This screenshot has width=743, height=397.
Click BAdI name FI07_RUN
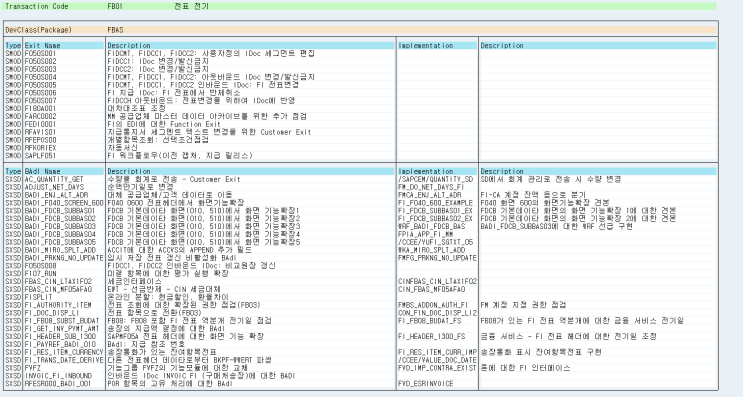coord(40,273)
